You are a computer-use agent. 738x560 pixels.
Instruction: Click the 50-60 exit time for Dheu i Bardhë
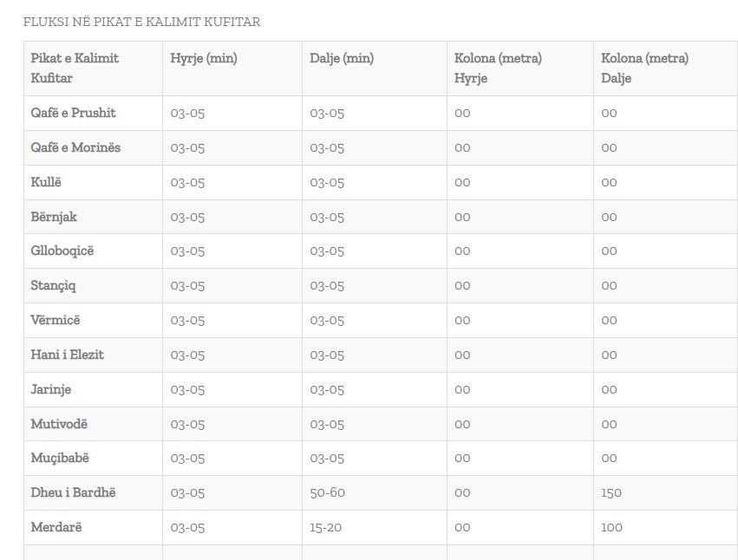[328, 492]
